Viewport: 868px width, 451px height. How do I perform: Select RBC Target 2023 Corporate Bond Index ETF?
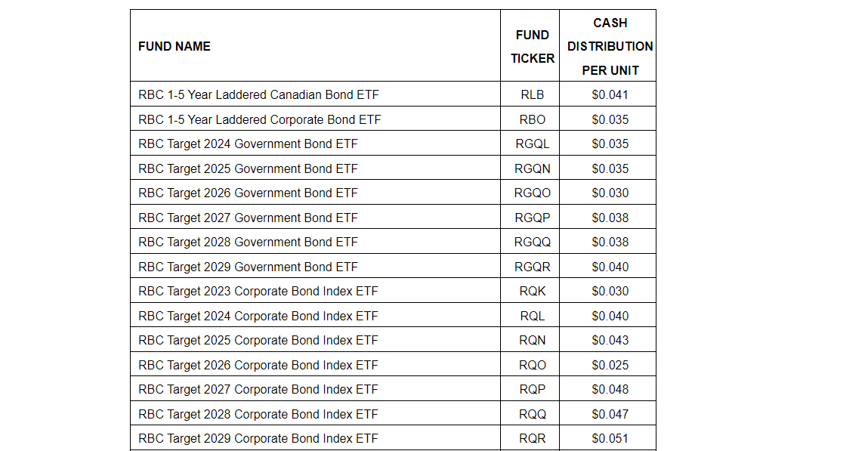tap(258, 291)
